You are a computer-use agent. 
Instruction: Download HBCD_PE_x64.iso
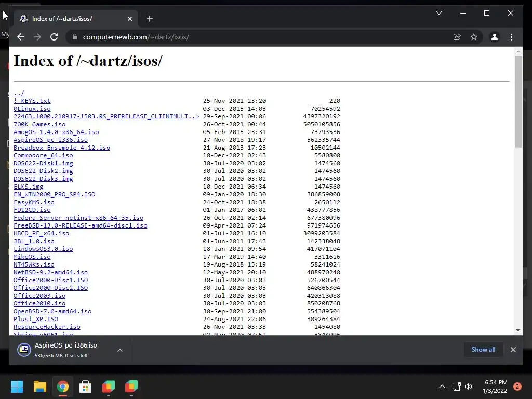click(42, 233)
